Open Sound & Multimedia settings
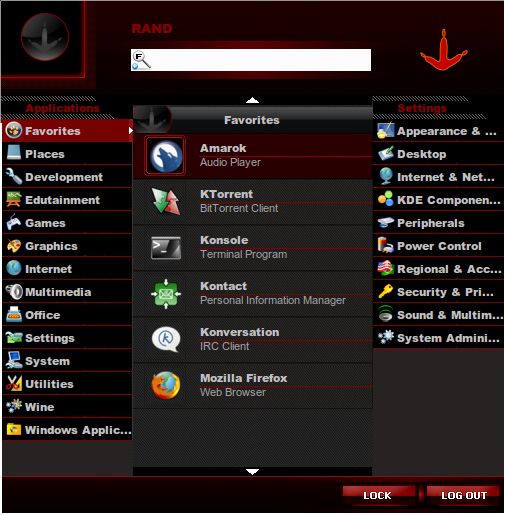Viewport: 506px width, 515px height. pyautogui.click(x=438, y=315)
